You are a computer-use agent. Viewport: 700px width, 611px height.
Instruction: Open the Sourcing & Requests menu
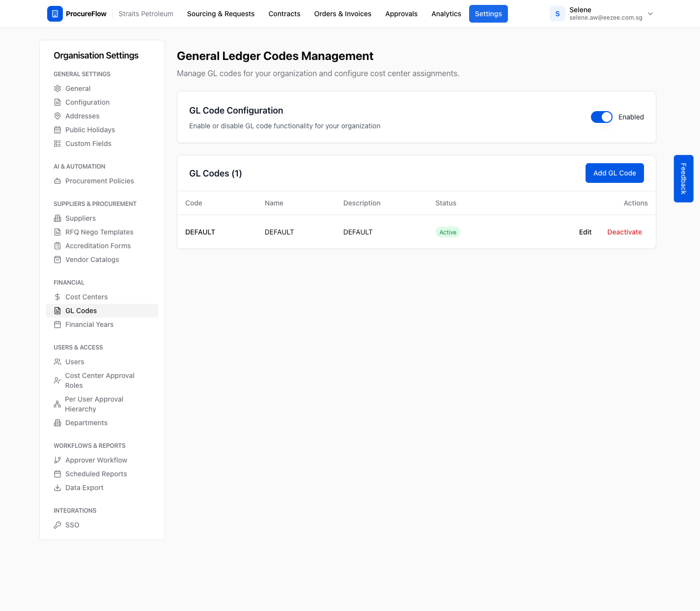[x=221, y=14]
